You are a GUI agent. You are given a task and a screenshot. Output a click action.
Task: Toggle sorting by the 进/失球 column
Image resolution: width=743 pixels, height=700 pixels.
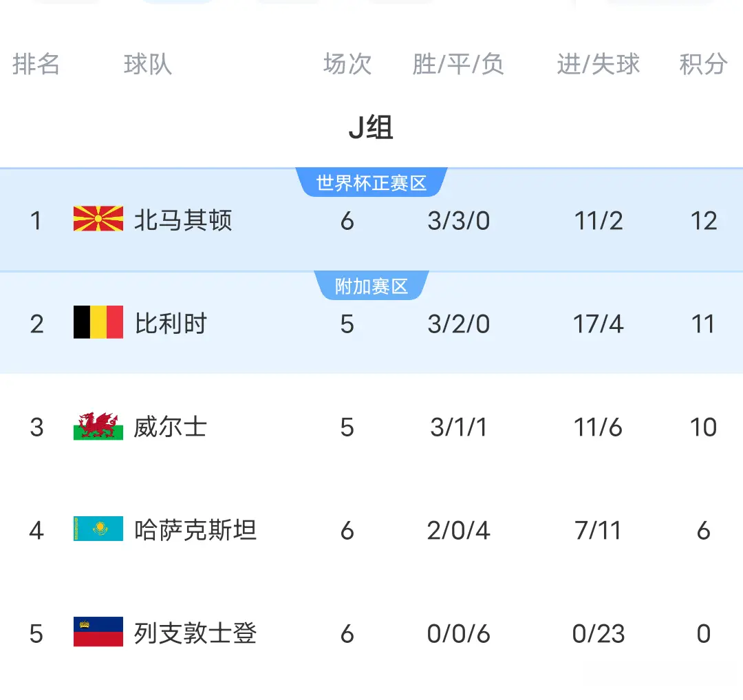point(597,65)
